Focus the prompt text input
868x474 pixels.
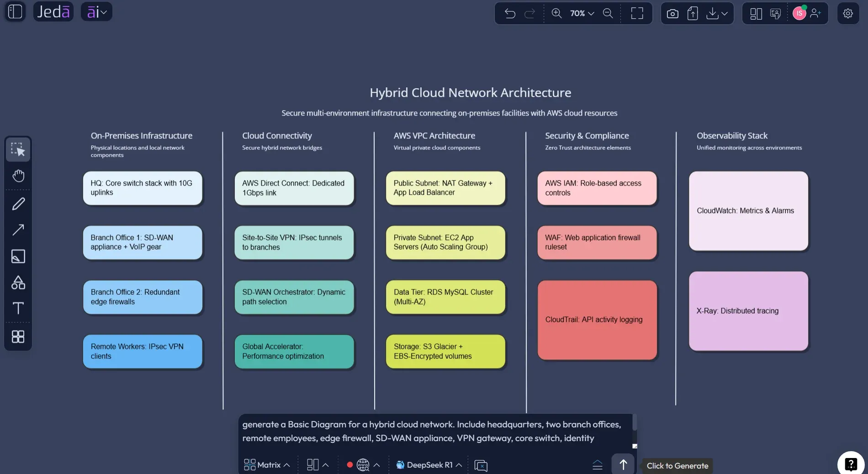pos(435,431)
